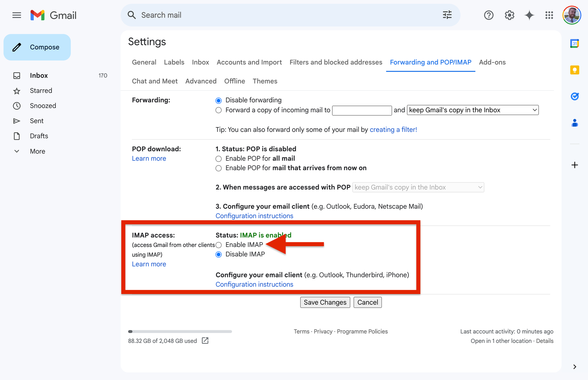Screen dimensions: 588x380
Task: Click the storage usage progress bar
Action: coord(180,331)
